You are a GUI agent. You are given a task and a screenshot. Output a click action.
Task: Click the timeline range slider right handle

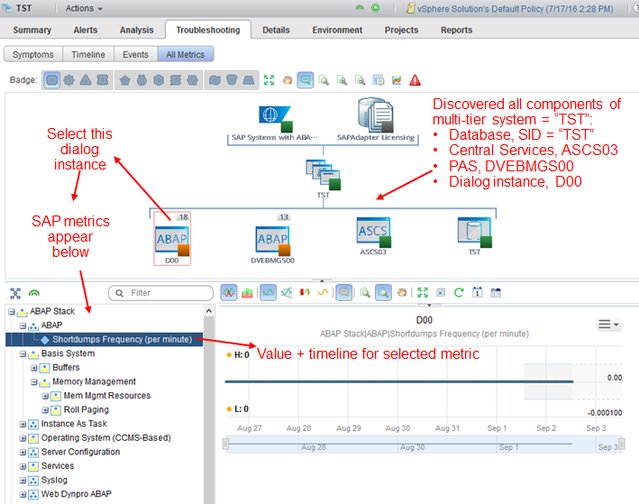[x=621, y=443]
